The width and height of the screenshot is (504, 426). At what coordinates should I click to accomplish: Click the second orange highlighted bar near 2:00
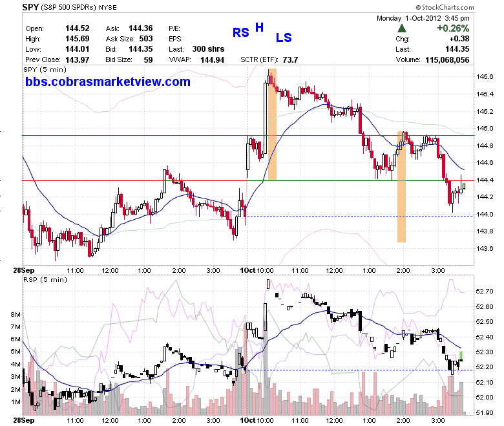coord(401,186)
